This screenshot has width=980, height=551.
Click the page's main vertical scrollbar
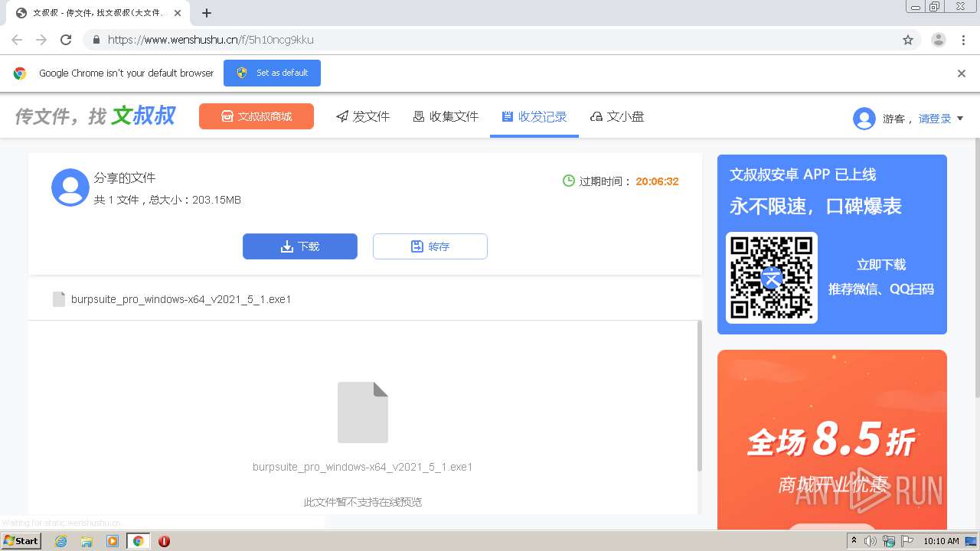(976, 266)
